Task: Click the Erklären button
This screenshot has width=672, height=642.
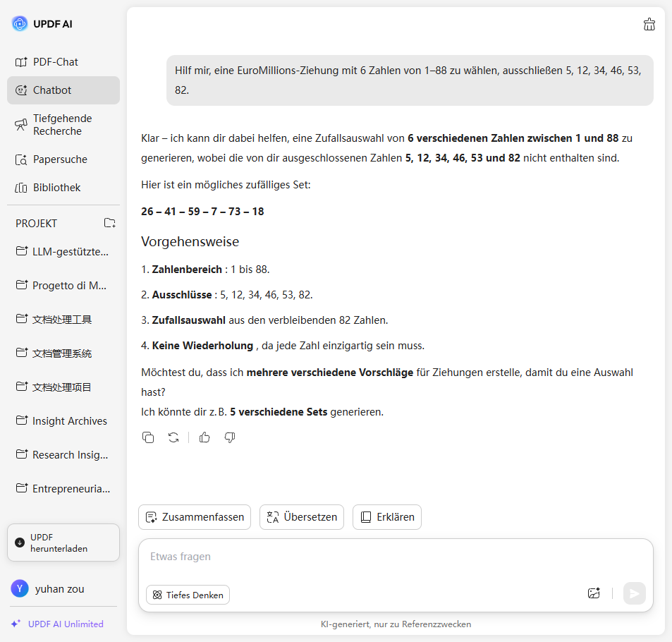Action: pos(387,517)
